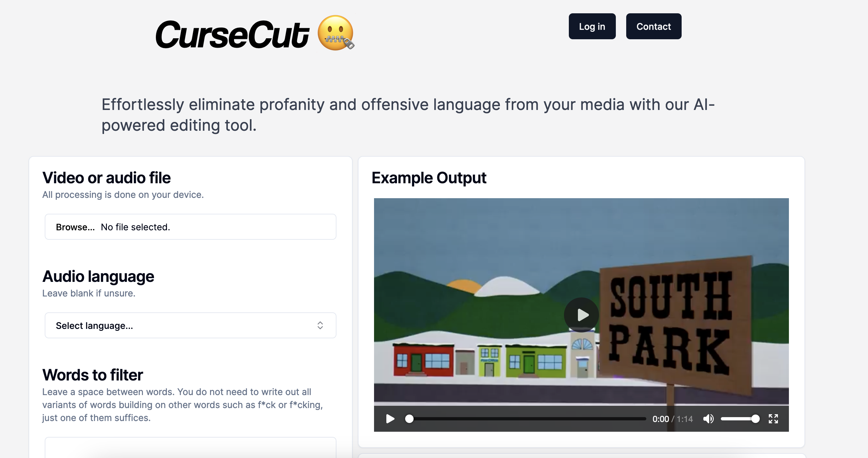This screenshot has width=868, height=458.
Task: Open the Select language dropdown
Action: (x=190, y=325)
